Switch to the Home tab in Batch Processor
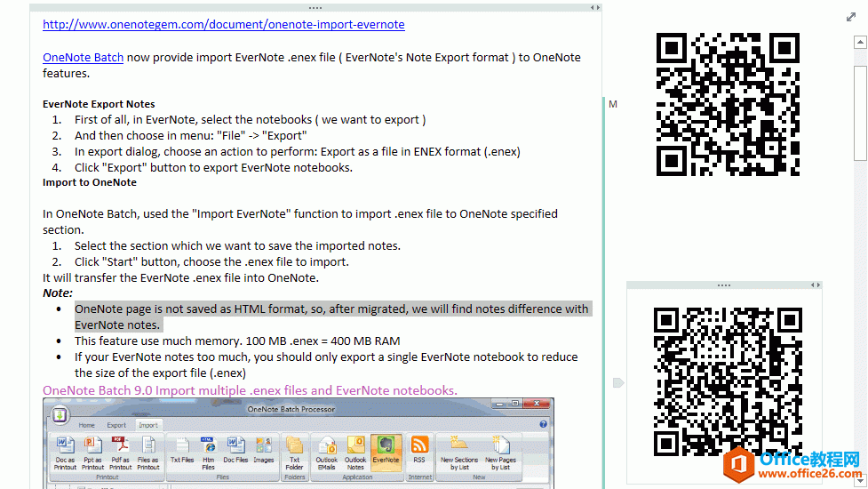 click(86, 425)
